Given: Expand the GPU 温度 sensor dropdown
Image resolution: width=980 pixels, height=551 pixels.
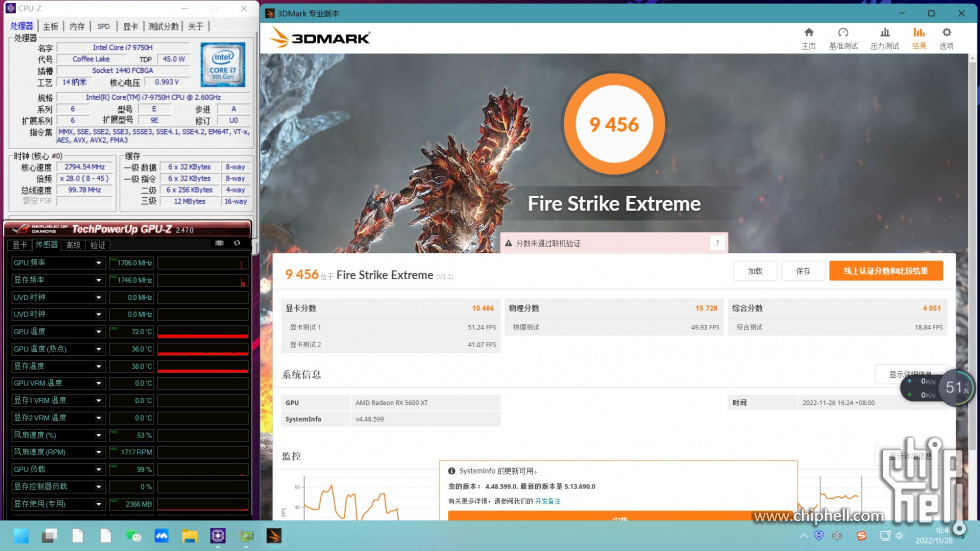Looking at the screenshot, I should 99,332.
